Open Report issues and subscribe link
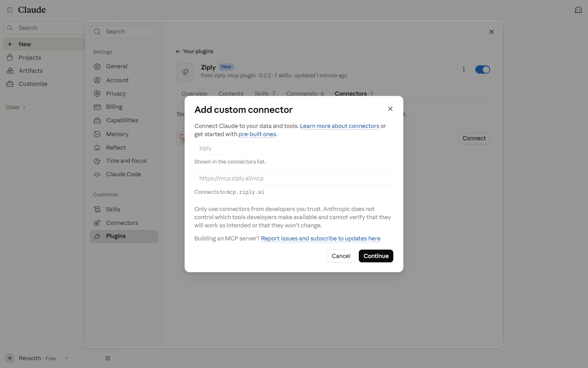 [321, 238]
